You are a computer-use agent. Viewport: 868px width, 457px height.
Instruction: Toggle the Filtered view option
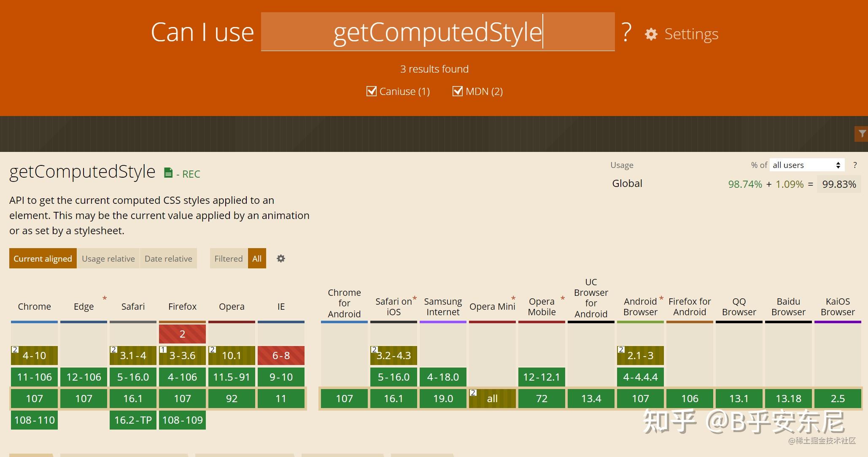click(228, 258)
